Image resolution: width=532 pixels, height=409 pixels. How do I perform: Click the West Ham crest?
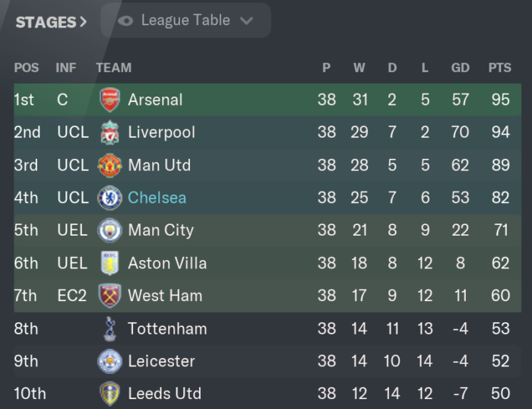tap(109, 296)
